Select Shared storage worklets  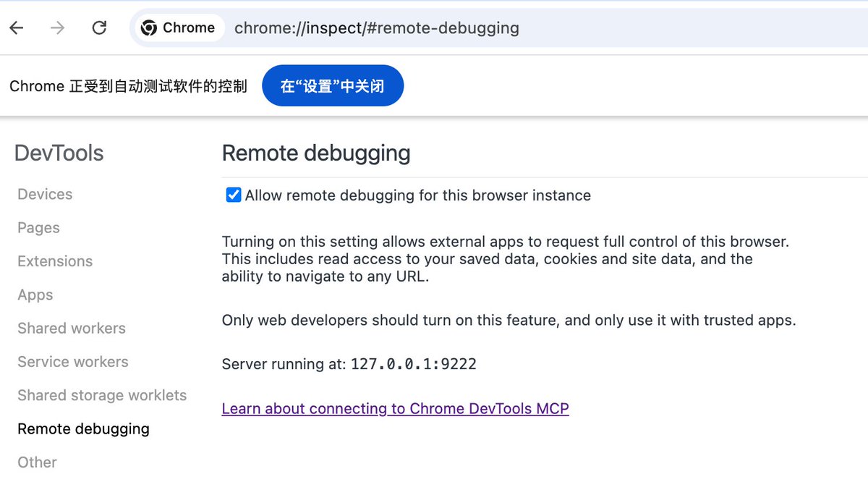[x=102, y=395]
